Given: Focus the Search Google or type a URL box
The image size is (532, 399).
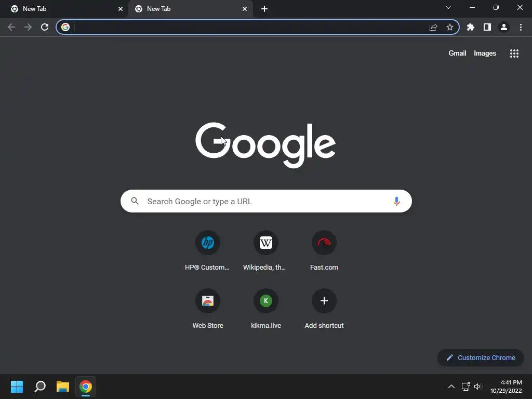Looking at the screenshot, I should click(266, 201).
